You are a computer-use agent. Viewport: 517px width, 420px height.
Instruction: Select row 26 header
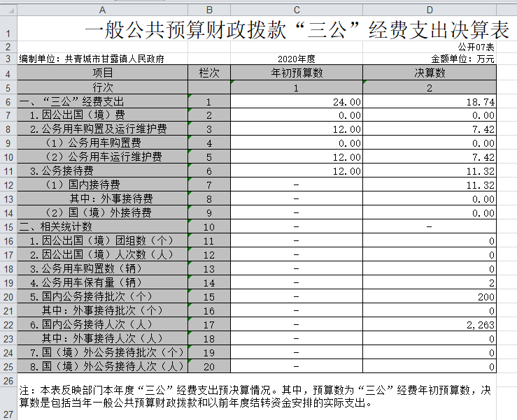pos(8,379)
